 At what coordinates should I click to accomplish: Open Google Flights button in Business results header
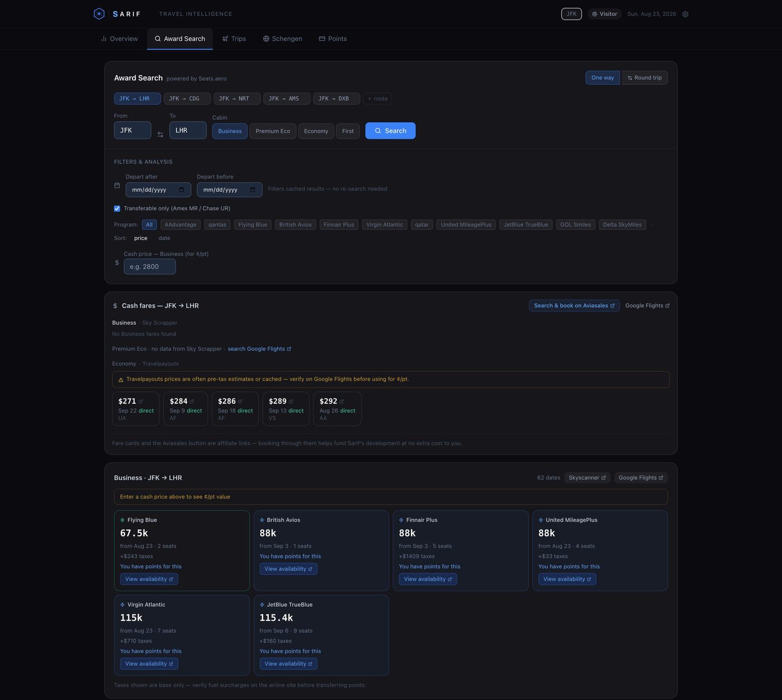click(641, 478)
